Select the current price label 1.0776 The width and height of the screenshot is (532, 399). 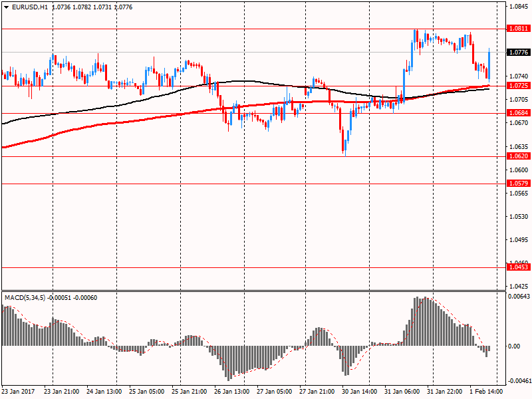pos(518,52)
